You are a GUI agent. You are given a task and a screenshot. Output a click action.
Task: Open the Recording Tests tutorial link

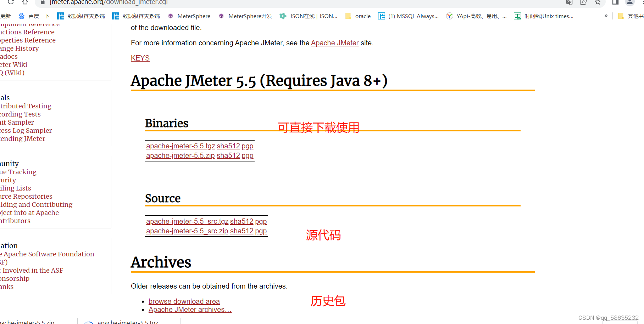click(20, 114)
